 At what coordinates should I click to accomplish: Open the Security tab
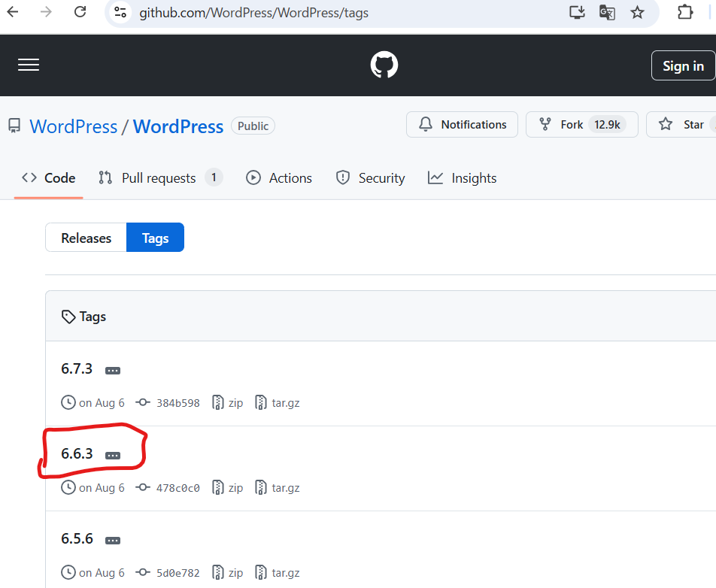click(370, 178)
